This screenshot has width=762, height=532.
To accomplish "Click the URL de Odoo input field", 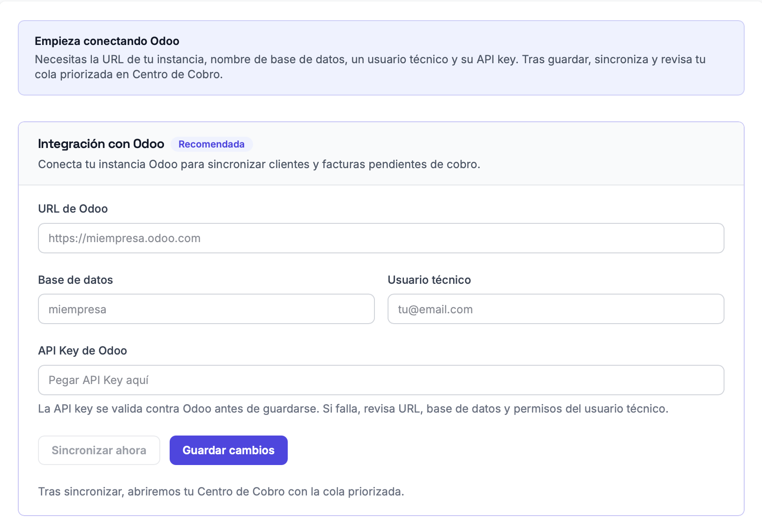I will [x=381, y=238].
